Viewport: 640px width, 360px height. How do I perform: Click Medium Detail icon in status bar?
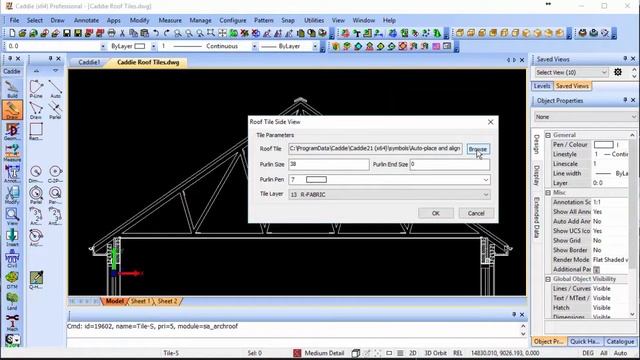(x=297, y=353)
